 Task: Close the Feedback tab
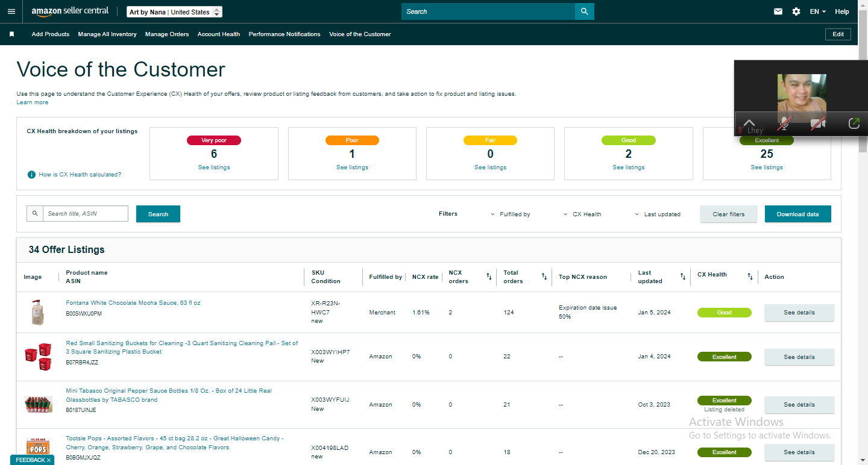pyautogui.click(x=49, y=460)
